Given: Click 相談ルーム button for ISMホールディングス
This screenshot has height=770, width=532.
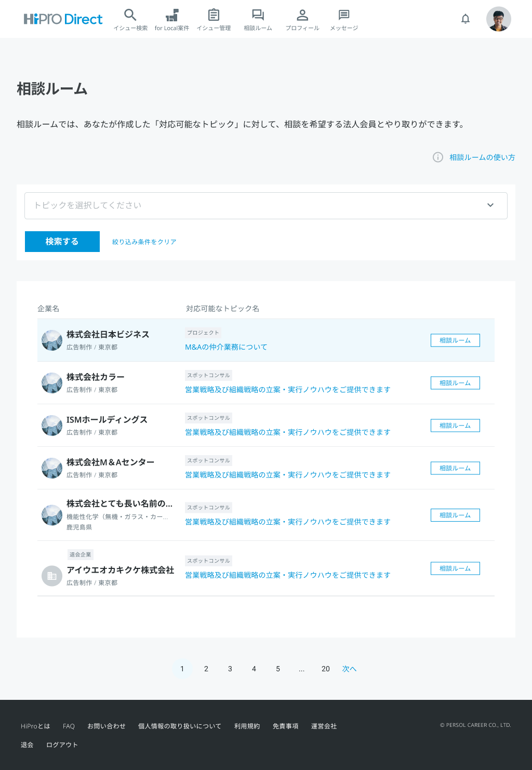Looking at the screenshot, I should point(455,426).
